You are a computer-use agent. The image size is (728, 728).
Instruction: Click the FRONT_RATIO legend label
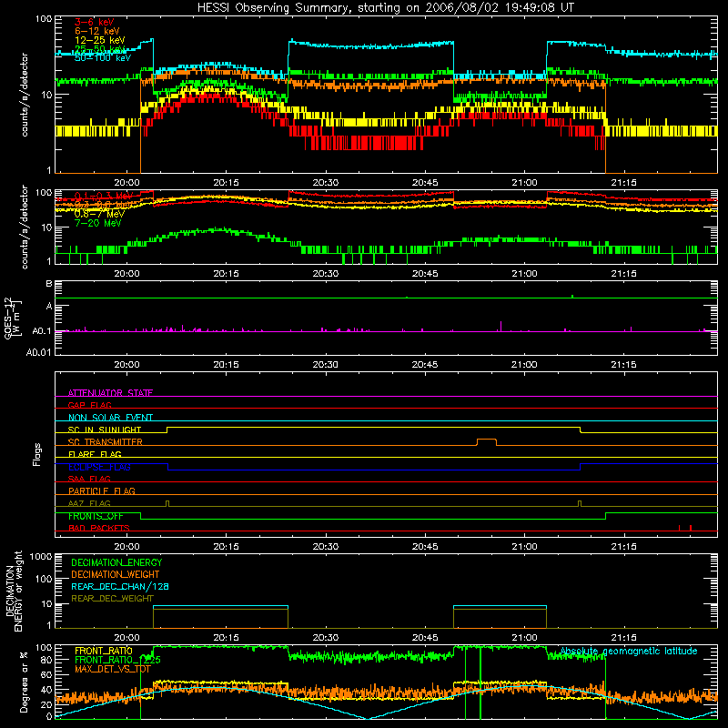[104, 651]
